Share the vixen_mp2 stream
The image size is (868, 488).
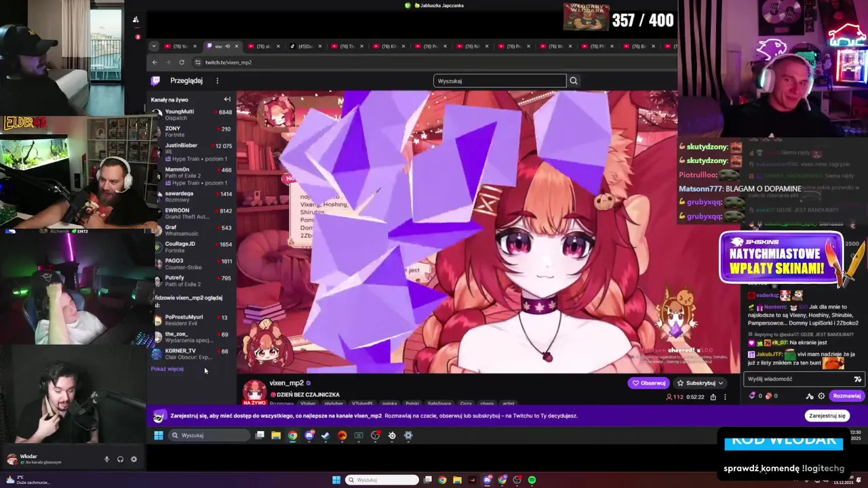click(713, 397)
